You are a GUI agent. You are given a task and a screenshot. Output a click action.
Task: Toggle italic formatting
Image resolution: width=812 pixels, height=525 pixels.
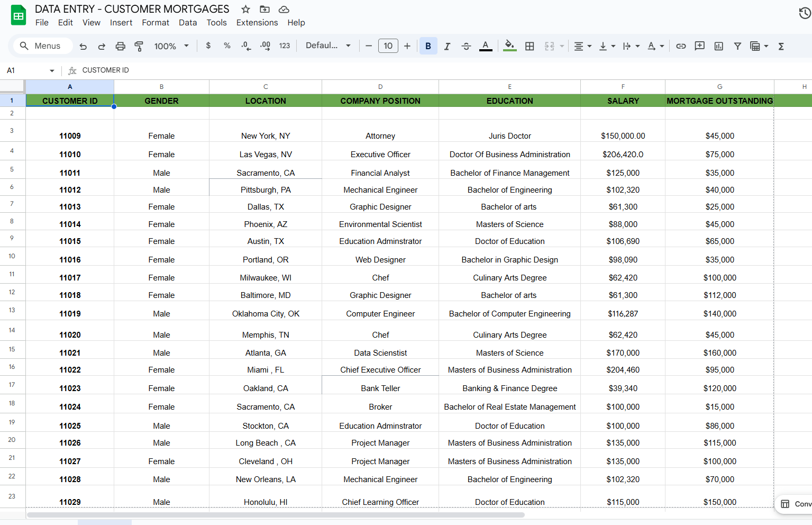447,47
